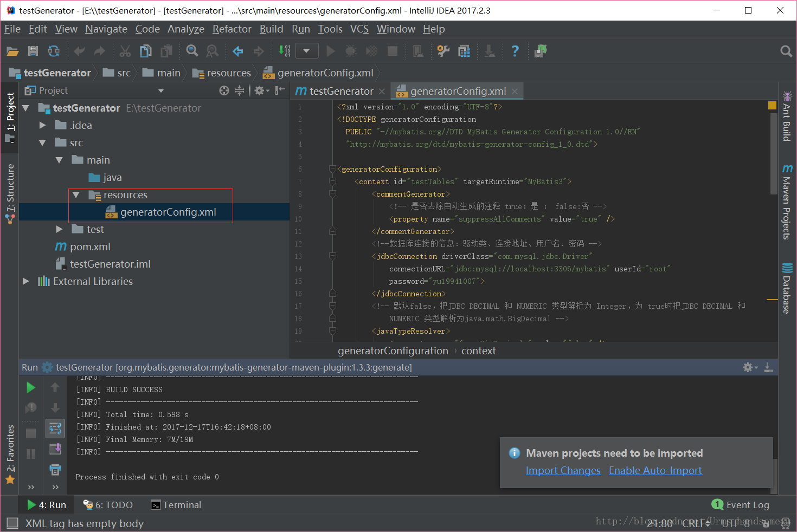Viewport: 797px width, 532px height.
Task: Close the testGenerator editor tab
Action: (x=382, y=92)
